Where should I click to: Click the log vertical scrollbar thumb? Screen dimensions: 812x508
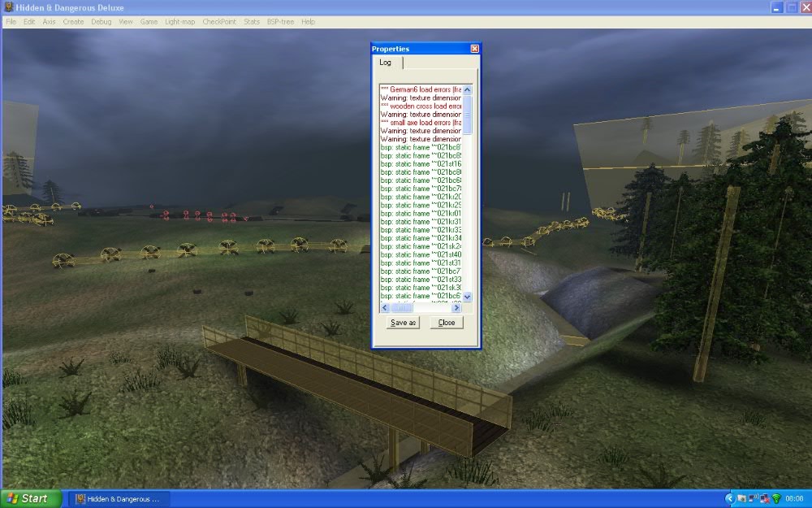[467, 115]
